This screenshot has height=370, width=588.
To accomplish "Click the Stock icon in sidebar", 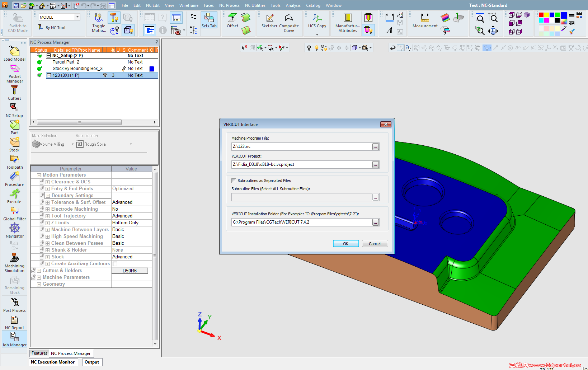I will point(14,145).
